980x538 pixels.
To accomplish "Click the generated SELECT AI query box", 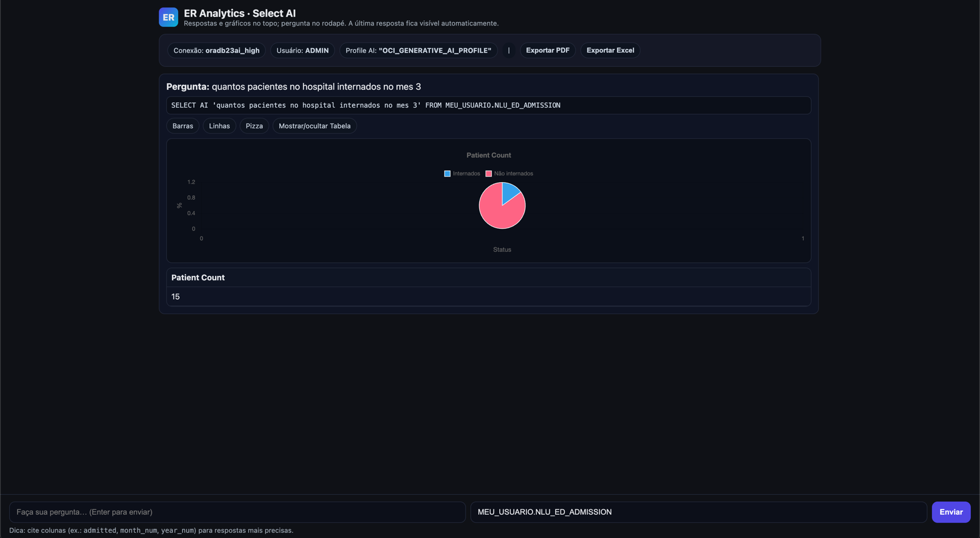I will (488, 106).
